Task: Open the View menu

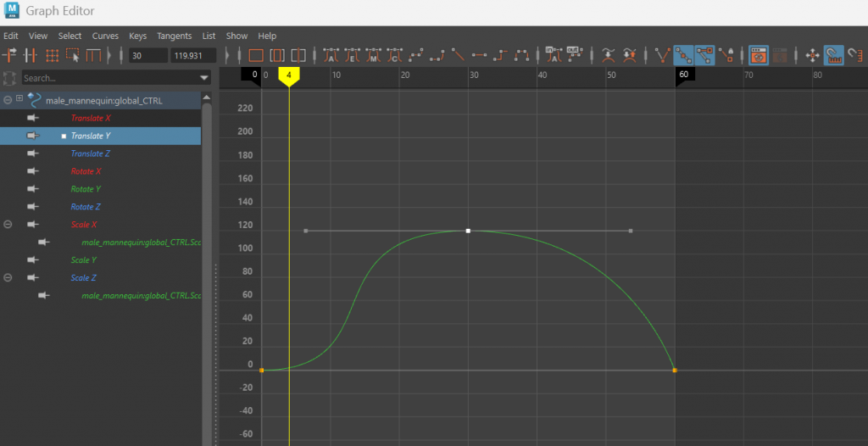Action: click(38, 36)
